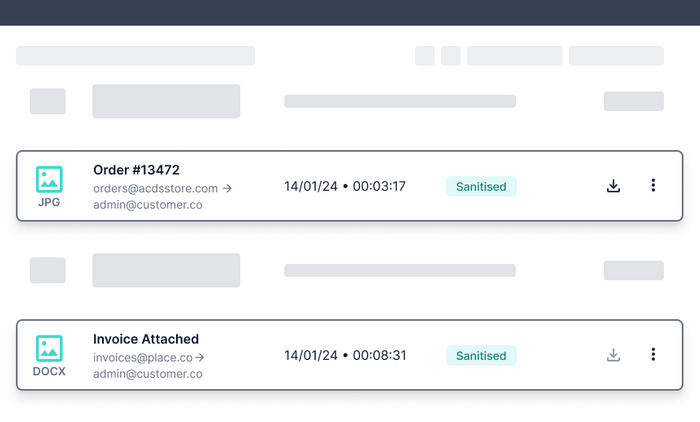
Task: Click the Sanitised badge on Order #13472
Action: [x=481, y=186]
